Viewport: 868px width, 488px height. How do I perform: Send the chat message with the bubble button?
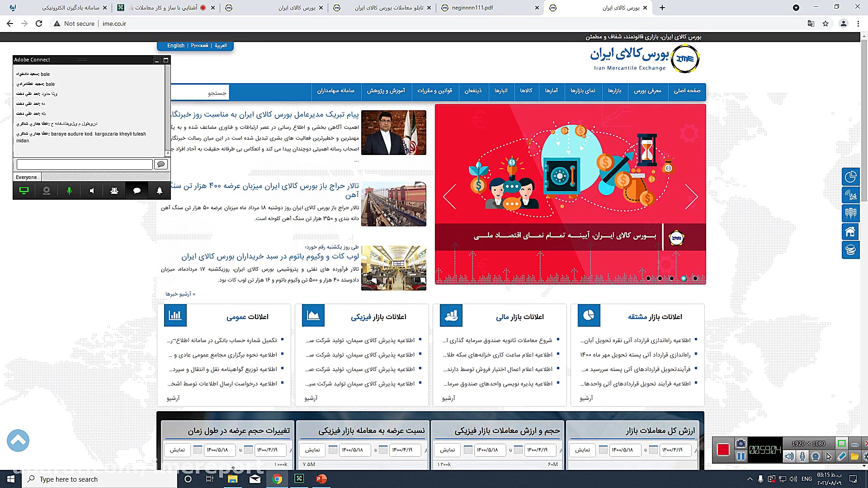click(x=161, y=164)
